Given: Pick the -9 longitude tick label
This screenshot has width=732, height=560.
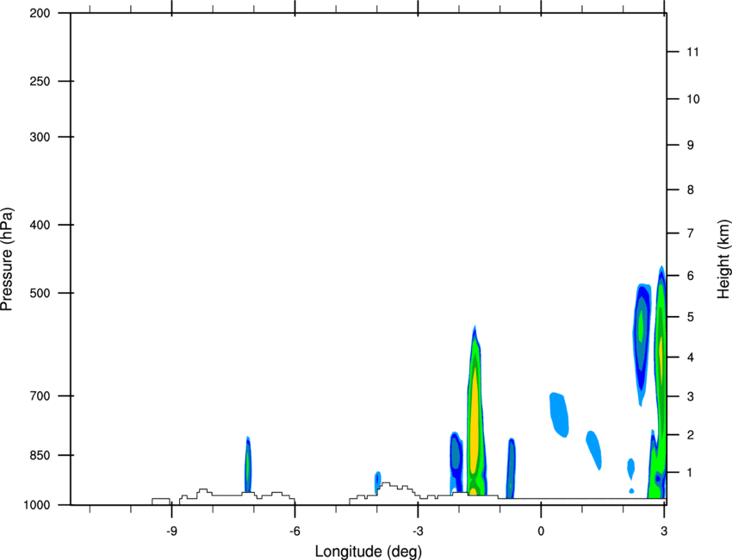Looking at the screenshot, I should point(171,531).
